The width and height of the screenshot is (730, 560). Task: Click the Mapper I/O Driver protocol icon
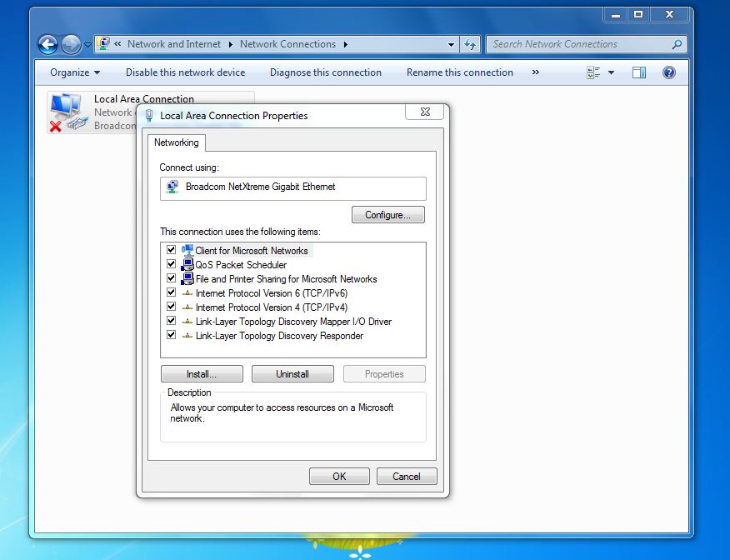click(x=187, y=322)
